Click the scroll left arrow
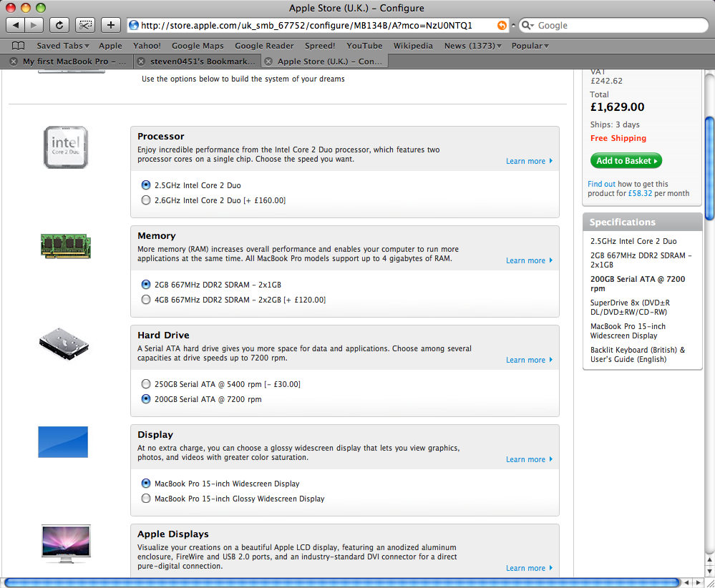The height and width of the screenshot is (588, 715). click(686, 582)
